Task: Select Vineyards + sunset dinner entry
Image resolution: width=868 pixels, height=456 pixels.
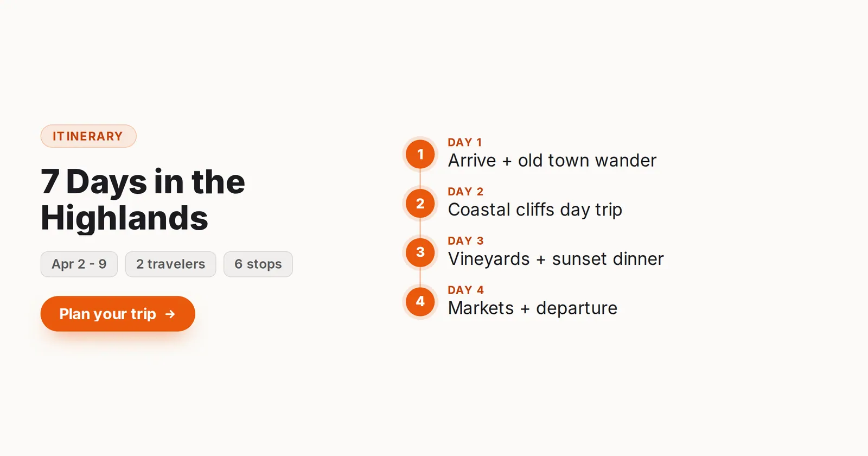Action: pos(556,259)
